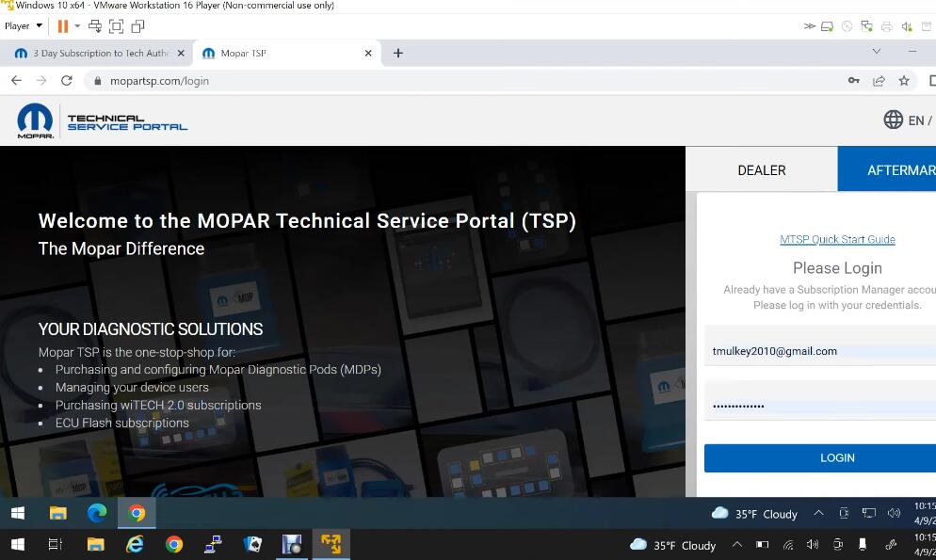Screen dimensions: 936x560
Task: Click the send Ctrl+Alt+Del icon
Action: (x=95, y=26)
